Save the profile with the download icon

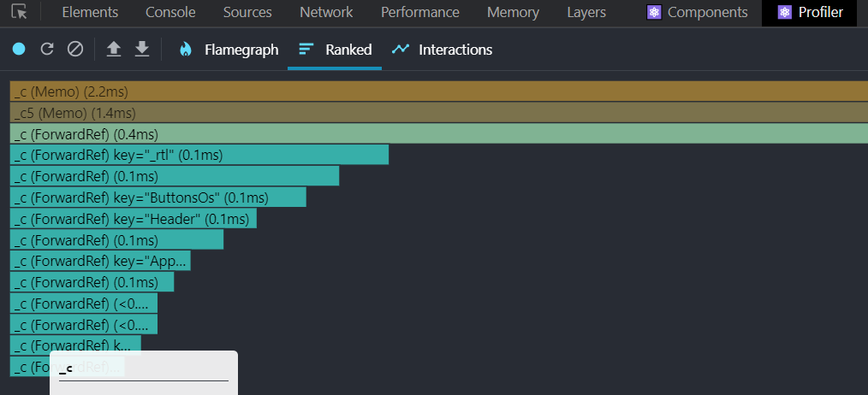142,50
